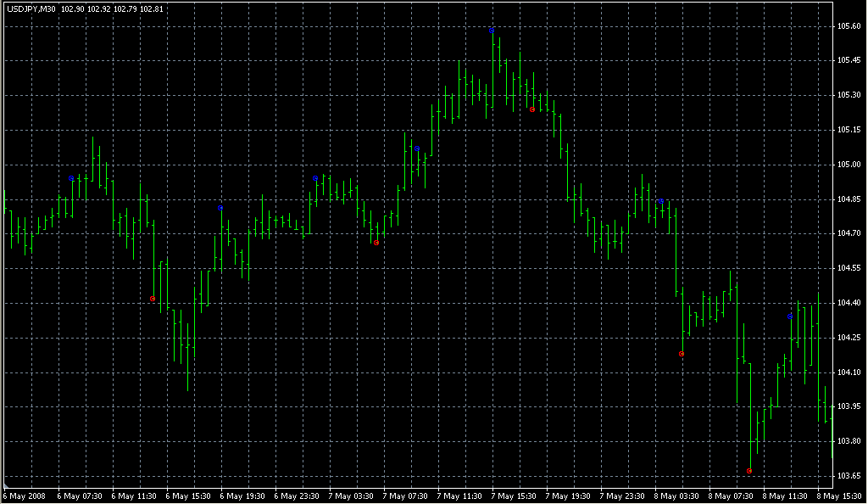The width and height of the screenshot is (868, 504).
Task: Click the red marker at the lowest price near 103.65
Action: [749, 471]
